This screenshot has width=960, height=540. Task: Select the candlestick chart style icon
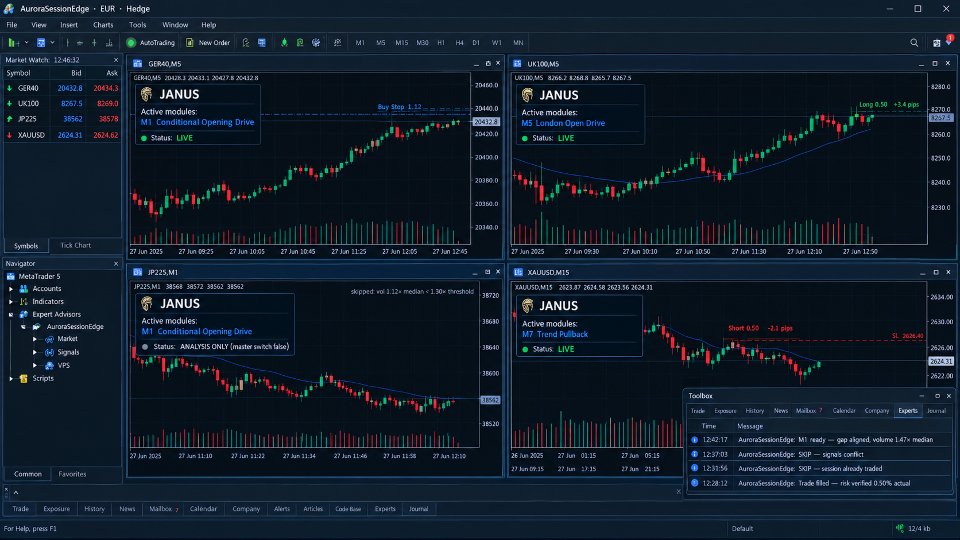coord(80,43)
